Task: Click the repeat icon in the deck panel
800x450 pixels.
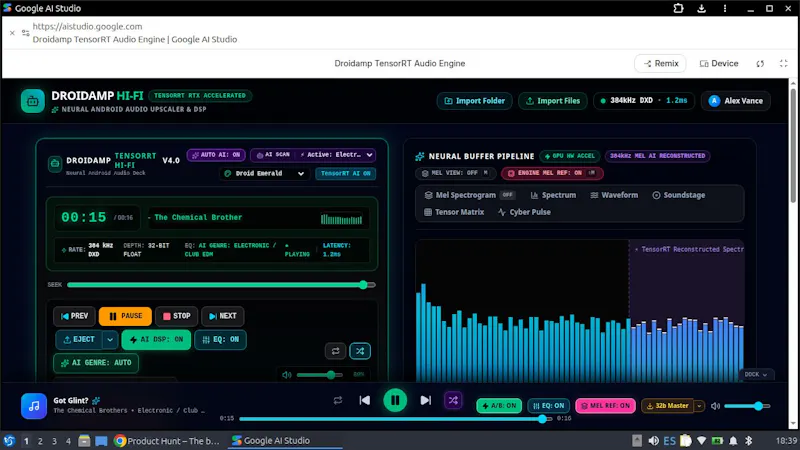Action: pyautogui.click(x=335, y=351)
